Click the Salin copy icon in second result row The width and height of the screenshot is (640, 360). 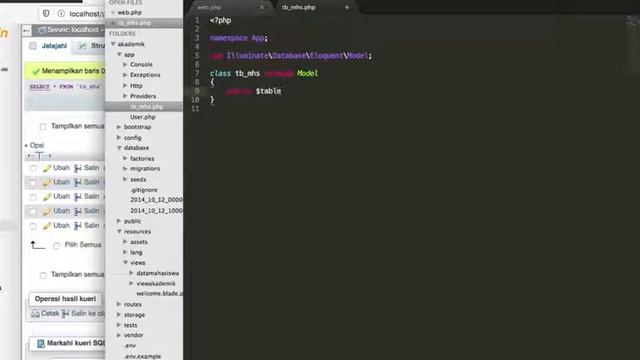click(x=78, y=182)
